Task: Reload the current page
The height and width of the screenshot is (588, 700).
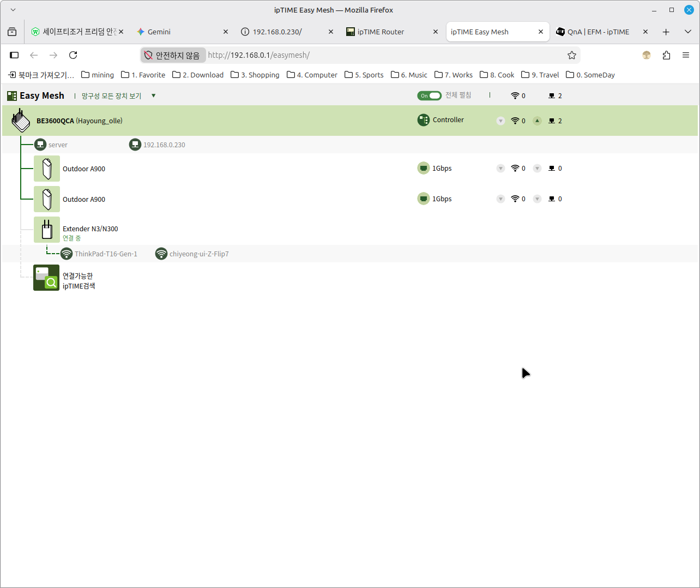Action: (x=73, y=55)
